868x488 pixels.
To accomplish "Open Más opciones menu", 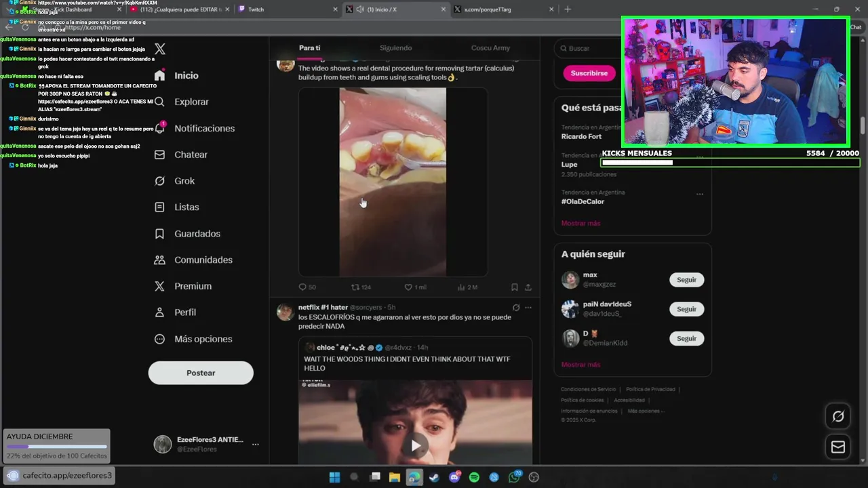I will tap(193, 339).
